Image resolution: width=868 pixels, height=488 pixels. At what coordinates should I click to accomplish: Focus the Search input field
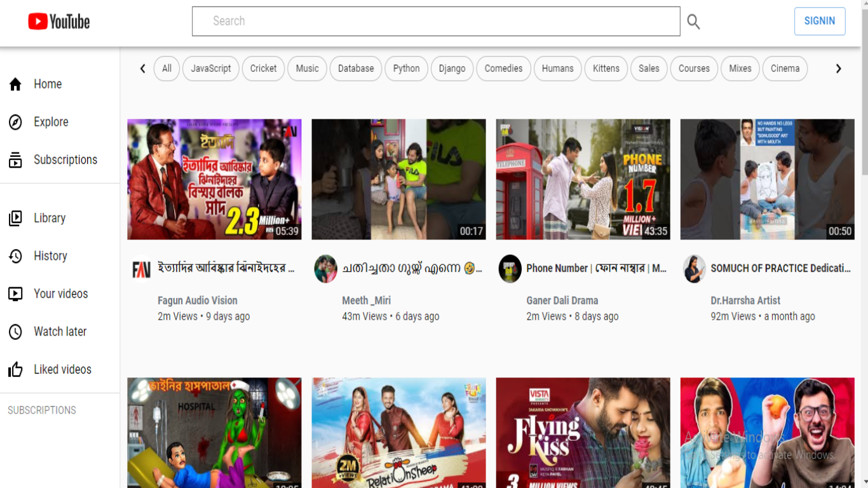436,22
